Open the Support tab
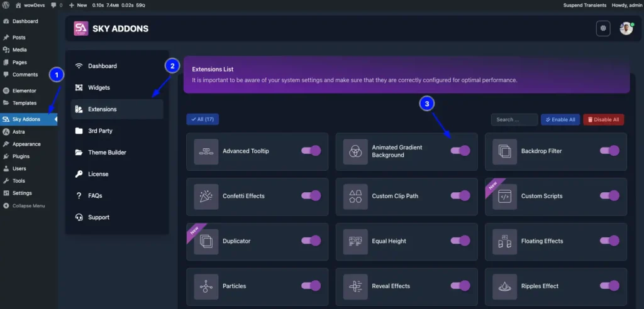This screenshot has height=309, width=644. click(117, 217)
